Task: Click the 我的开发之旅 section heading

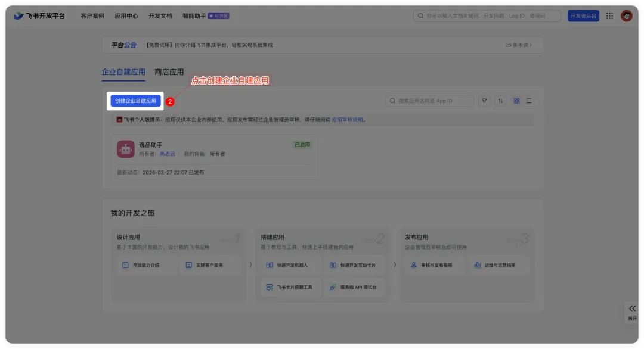Action: click(x=132, y=213)
